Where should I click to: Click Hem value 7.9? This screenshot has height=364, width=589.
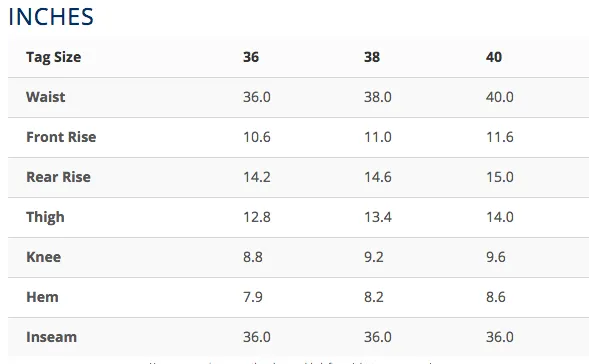coord(252,297)
